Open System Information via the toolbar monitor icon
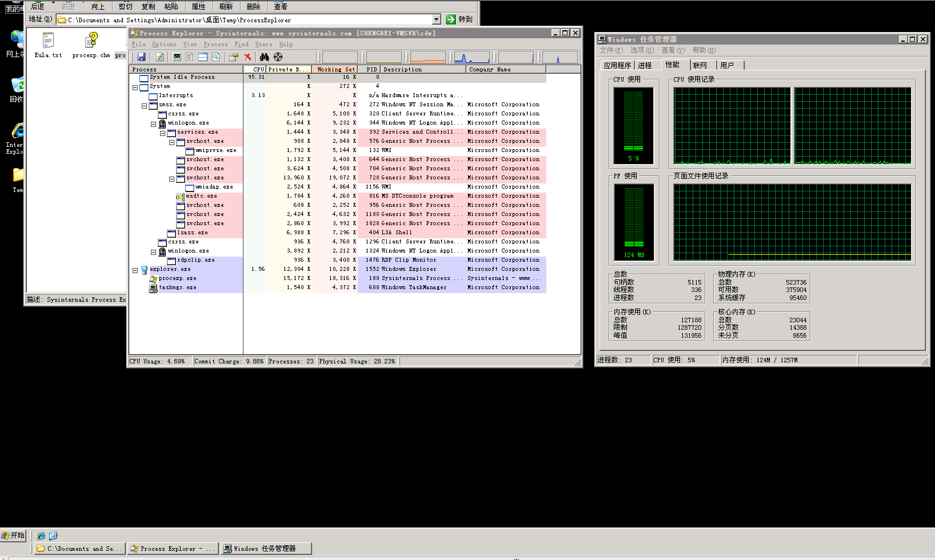935x560 pixels. click(177, 57)
